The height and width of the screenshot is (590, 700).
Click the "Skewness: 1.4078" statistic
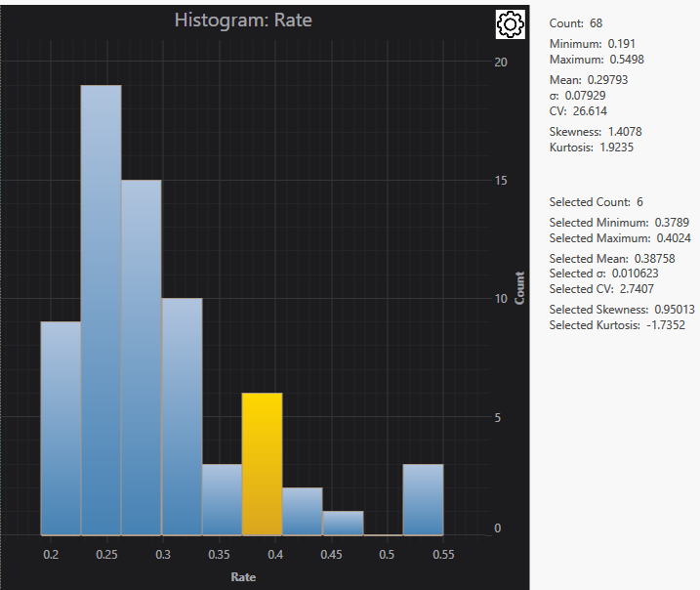(596, 132)
